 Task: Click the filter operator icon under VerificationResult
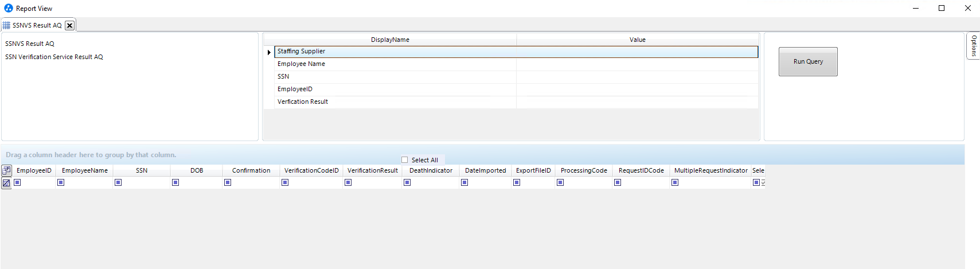pos(348,182)
